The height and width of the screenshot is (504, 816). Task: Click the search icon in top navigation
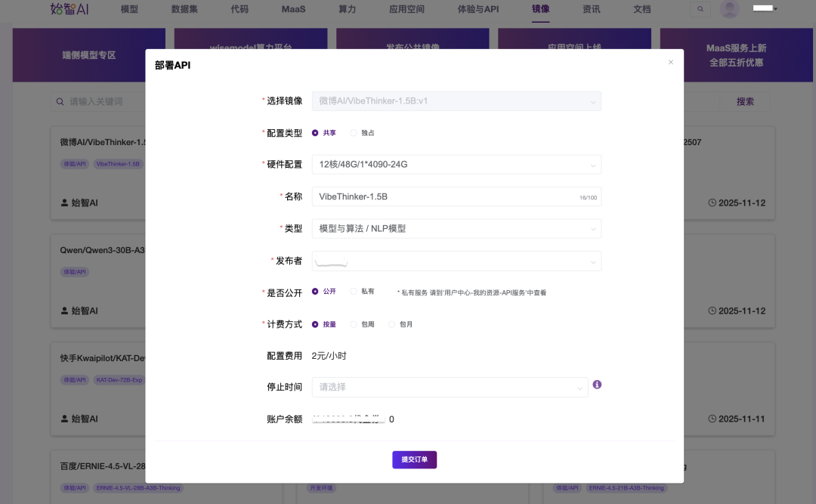coord(700,9)
